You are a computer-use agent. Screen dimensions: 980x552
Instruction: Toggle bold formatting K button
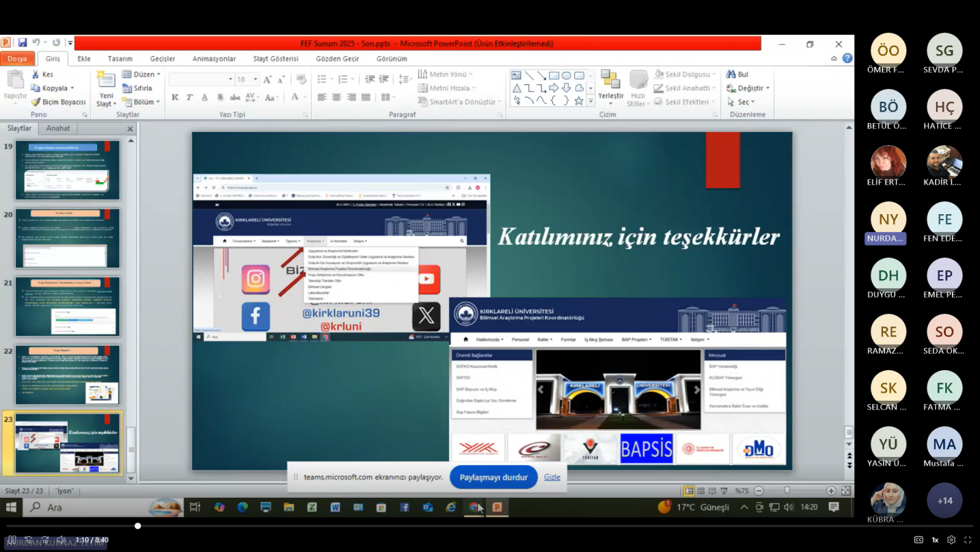175,98
